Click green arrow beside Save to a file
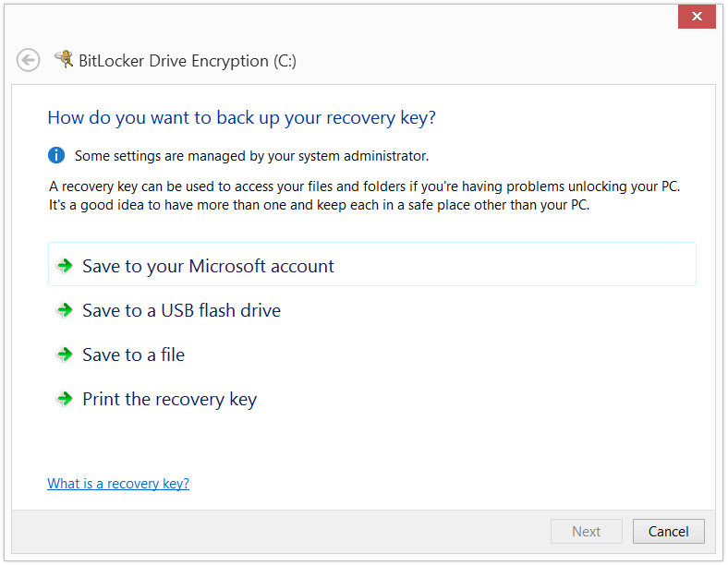This screenshot has width=728, height=565. 65,354
